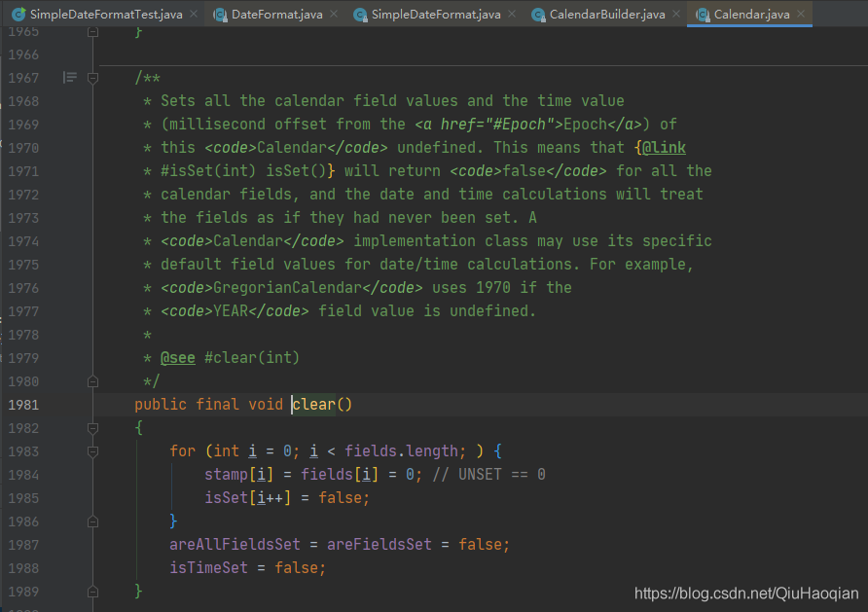The image size is (868, 612).
Task: Click the fields.length expression
Action: pos(401,451)
